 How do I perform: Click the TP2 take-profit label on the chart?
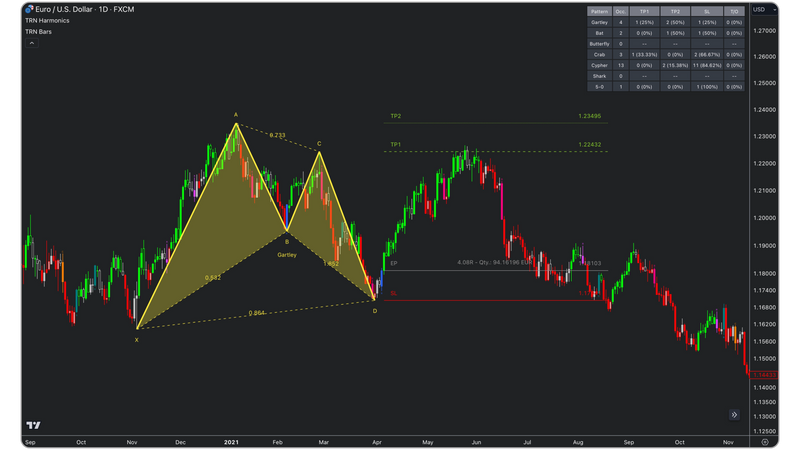point(395,116)
